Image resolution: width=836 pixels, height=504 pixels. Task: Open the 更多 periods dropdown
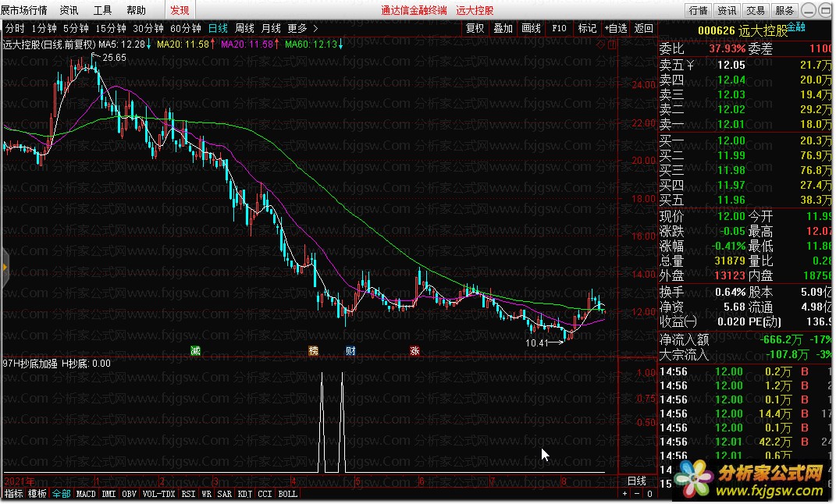pos(297,28)
